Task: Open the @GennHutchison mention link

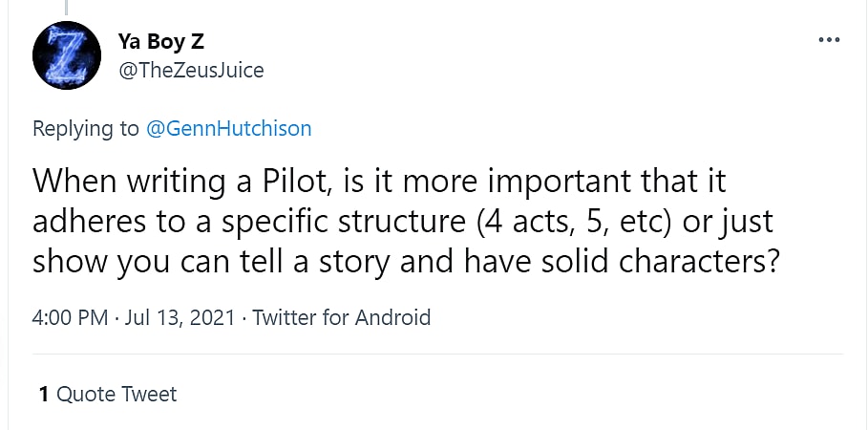Action: click(x=228, y=129)
